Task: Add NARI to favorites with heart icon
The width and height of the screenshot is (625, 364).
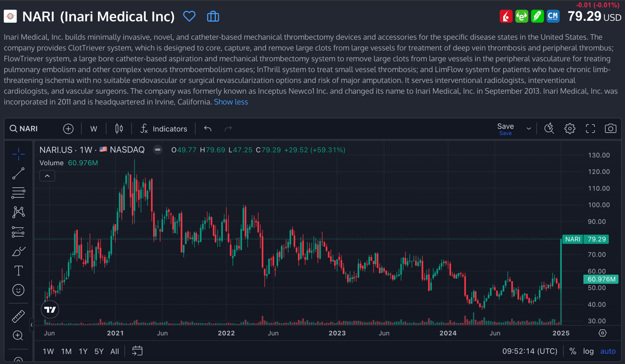Action: (x=189, y=17)
